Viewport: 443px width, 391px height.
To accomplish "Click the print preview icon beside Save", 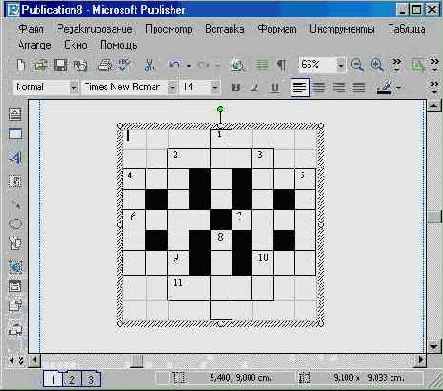I will tap(80, 65).
